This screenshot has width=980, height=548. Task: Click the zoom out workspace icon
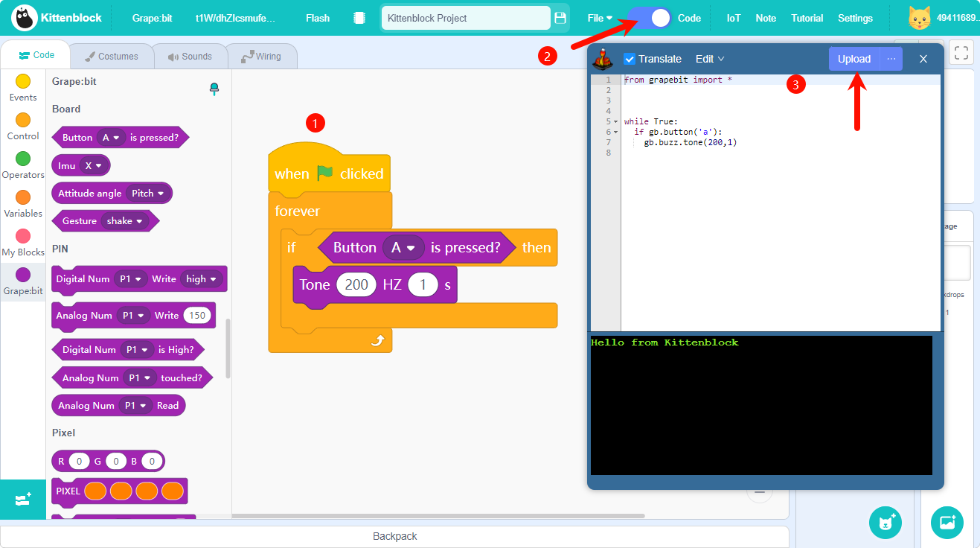pyautogui.click(x=759, y=492)
